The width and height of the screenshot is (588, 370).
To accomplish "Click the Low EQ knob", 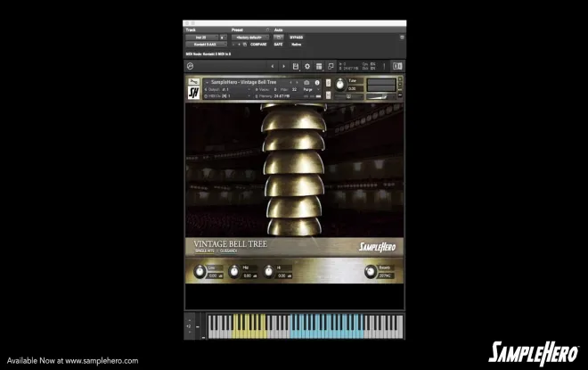I will coord(200,271).
